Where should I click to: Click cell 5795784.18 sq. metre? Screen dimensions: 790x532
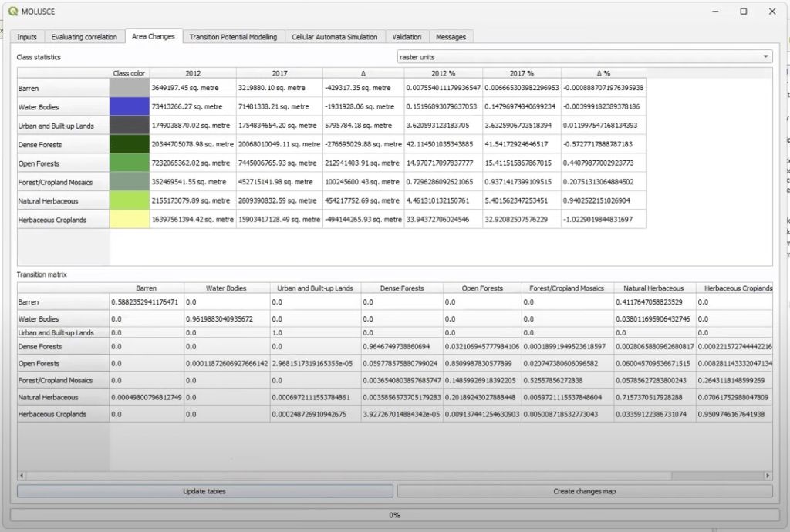coord(363,126)
